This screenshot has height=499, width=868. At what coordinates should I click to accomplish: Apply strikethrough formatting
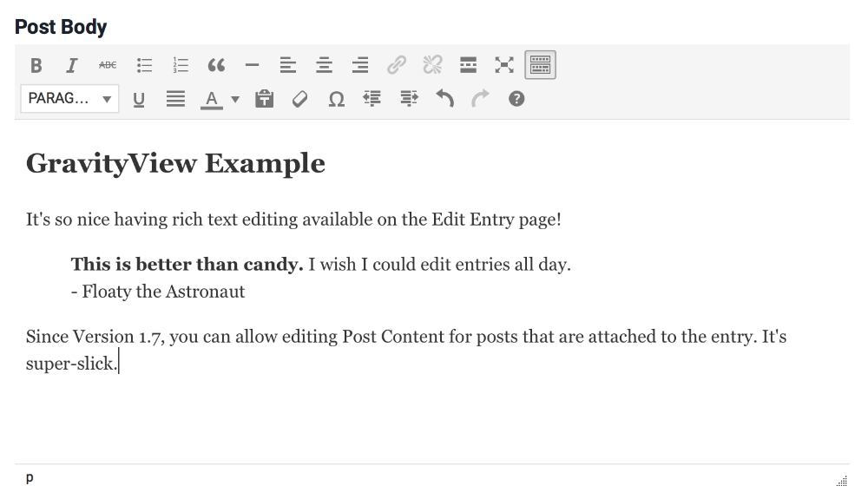(x=108, y=65)
